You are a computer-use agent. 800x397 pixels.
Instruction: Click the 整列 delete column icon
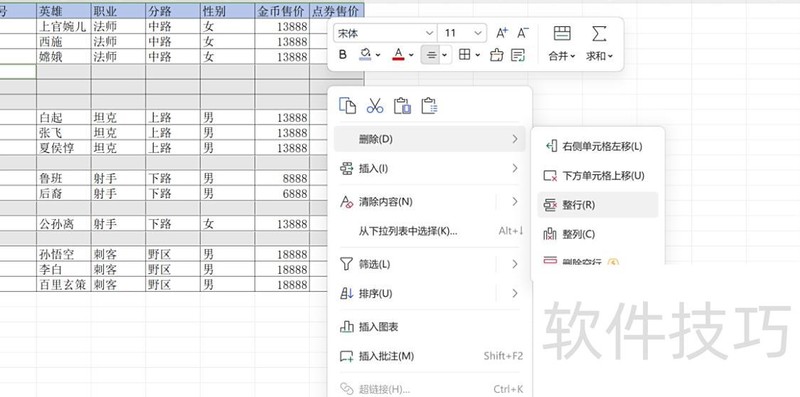pyautogui.click(x=550, y=234)
